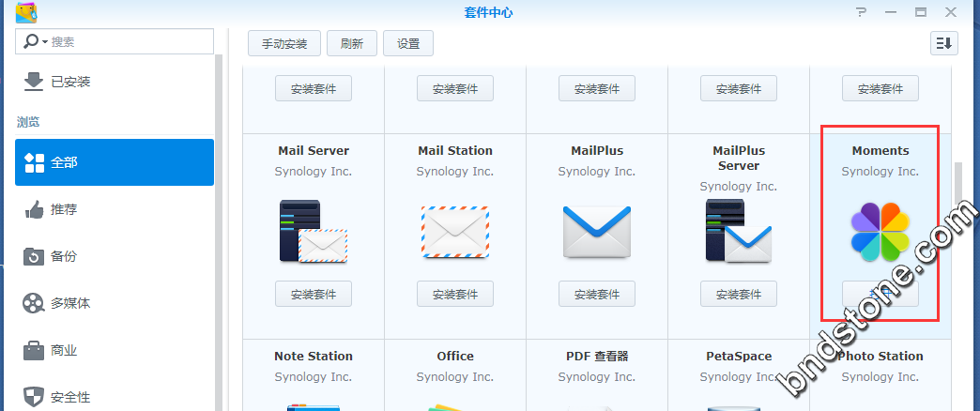Install the MailPlus package
Viewport: 980px width, 411px height.
point(597,294)
